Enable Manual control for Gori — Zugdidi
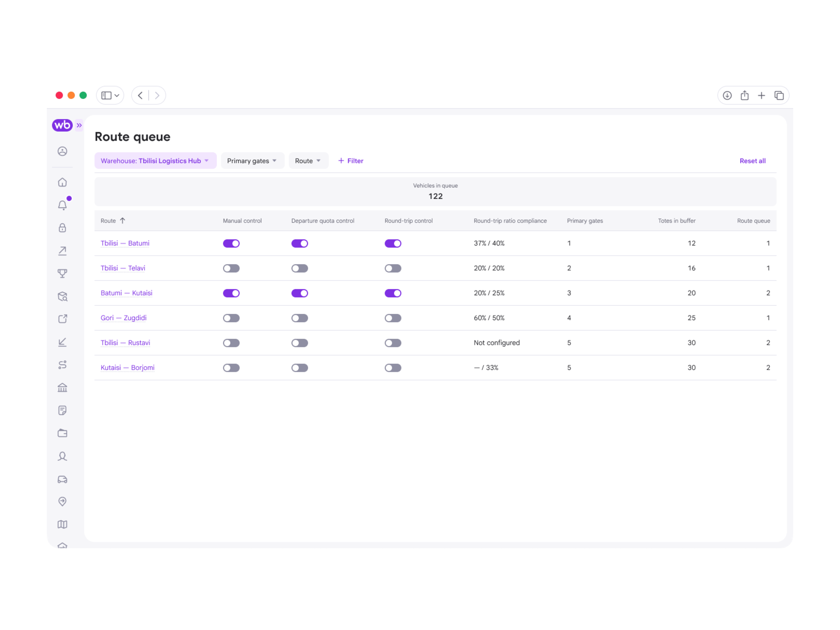 (231, 318)
